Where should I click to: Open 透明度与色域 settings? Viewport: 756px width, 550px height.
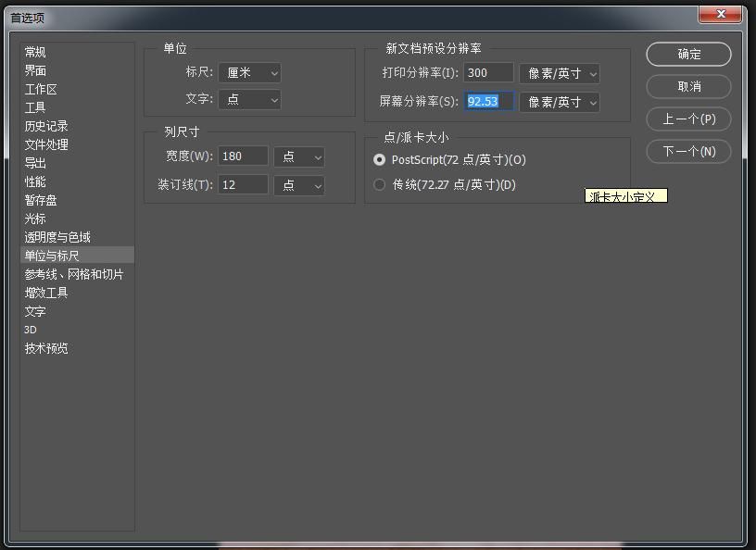coord(51,237)
